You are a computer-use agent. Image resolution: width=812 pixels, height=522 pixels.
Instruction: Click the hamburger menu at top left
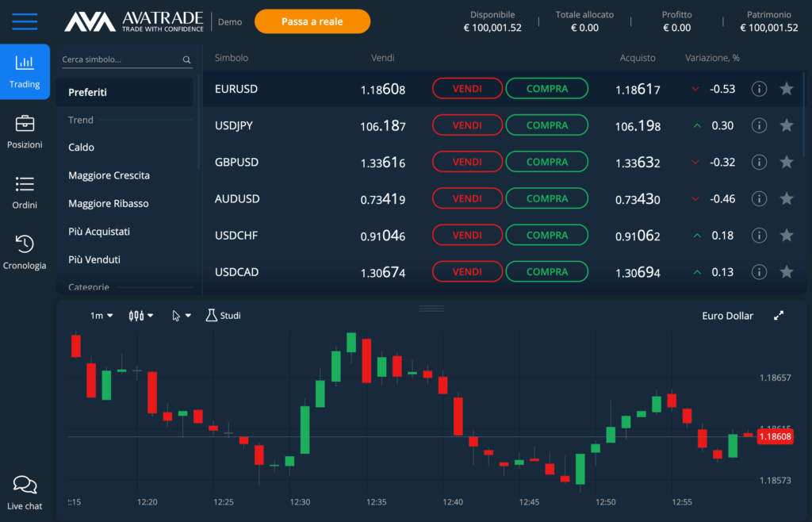tap(25, 22)
